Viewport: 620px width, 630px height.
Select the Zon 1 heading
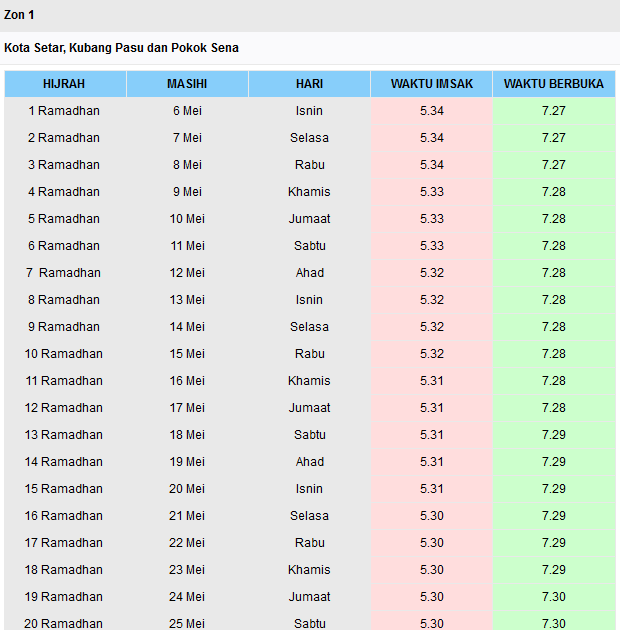19,15
